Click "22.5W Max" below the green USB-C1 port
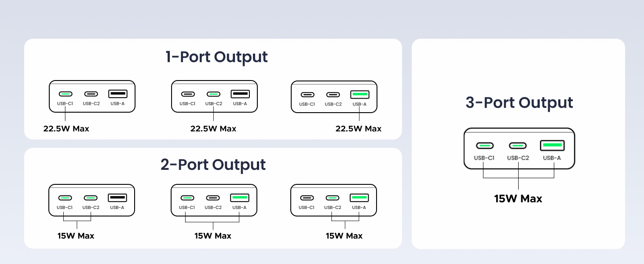The image size is (644, 264). click(66, 129)
